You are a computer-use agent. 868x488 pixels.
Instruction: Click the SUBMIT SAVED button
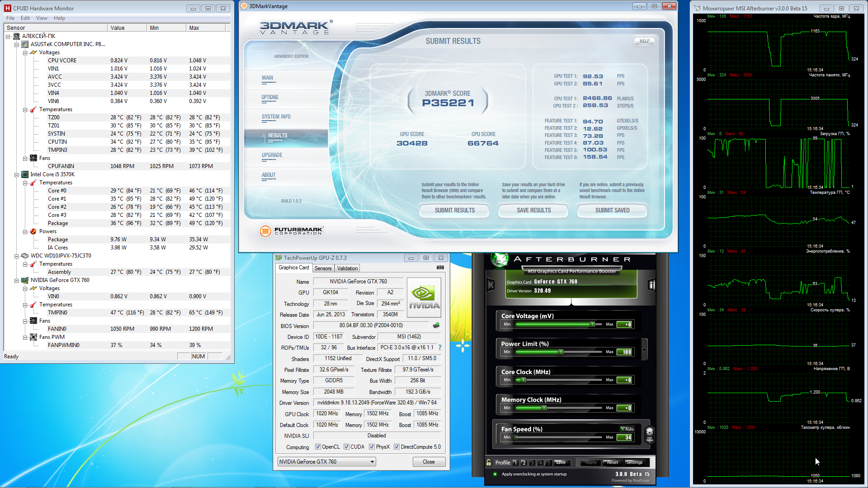pyautogui.click(x=612, y=210)
